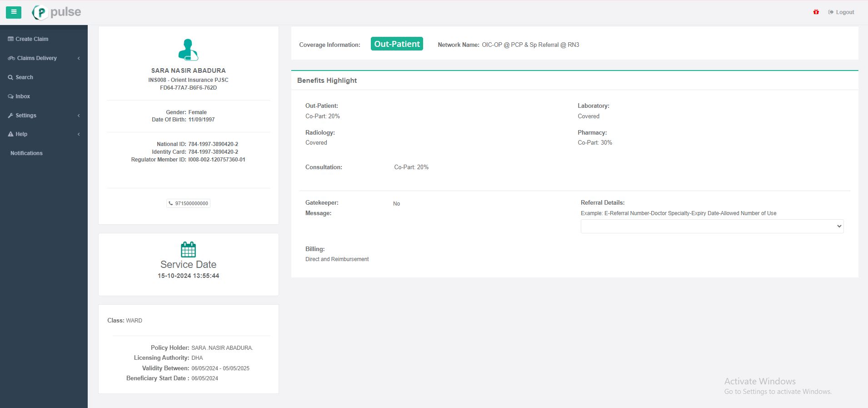Click the Inbox chat icon in sidebar
The height and width of the screenshot is (408, 868).
point(10,96)
